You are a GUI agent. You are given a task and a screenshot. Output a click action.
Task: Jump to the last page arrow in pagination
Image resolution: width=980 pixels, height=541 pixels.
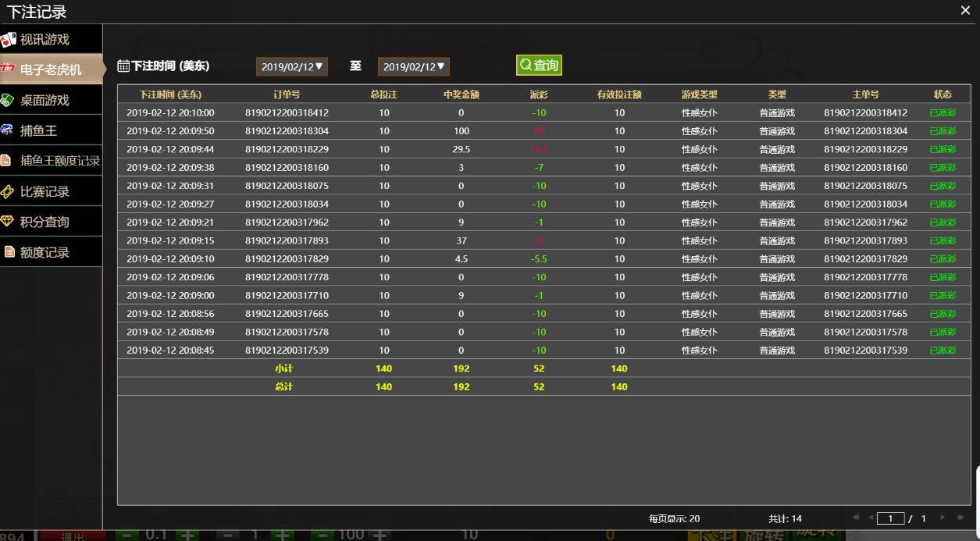coord(960,518)
